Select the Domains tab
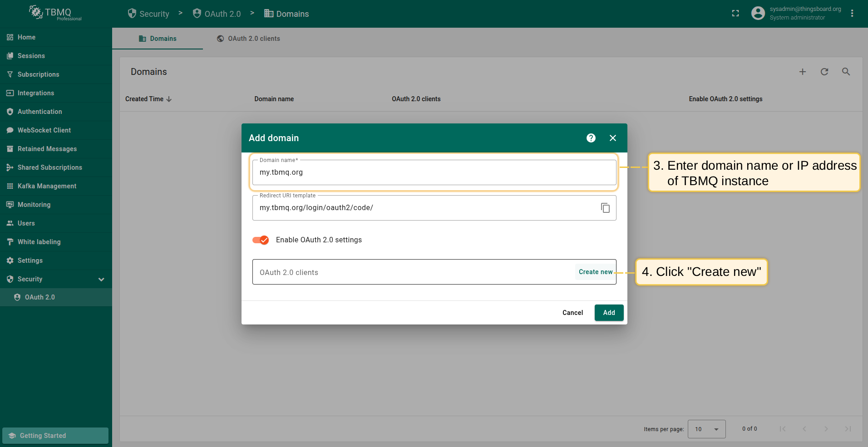Viewport: 868px width, 447px height. point(158,39)
